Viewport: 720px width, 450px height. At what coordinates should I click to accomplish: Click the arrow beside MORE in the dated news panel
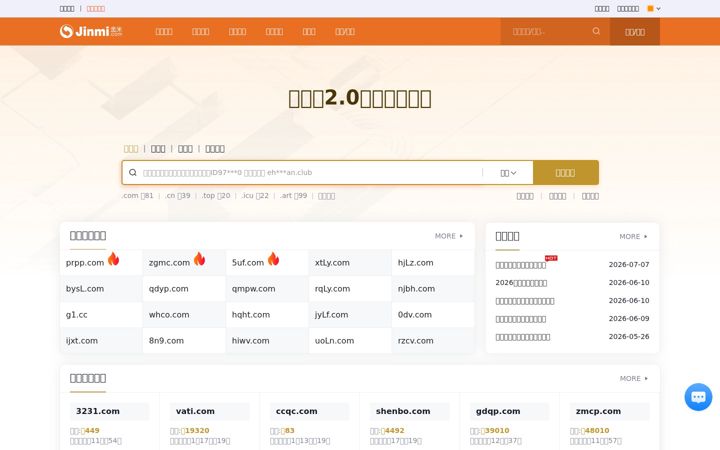[x=646, y=236]
